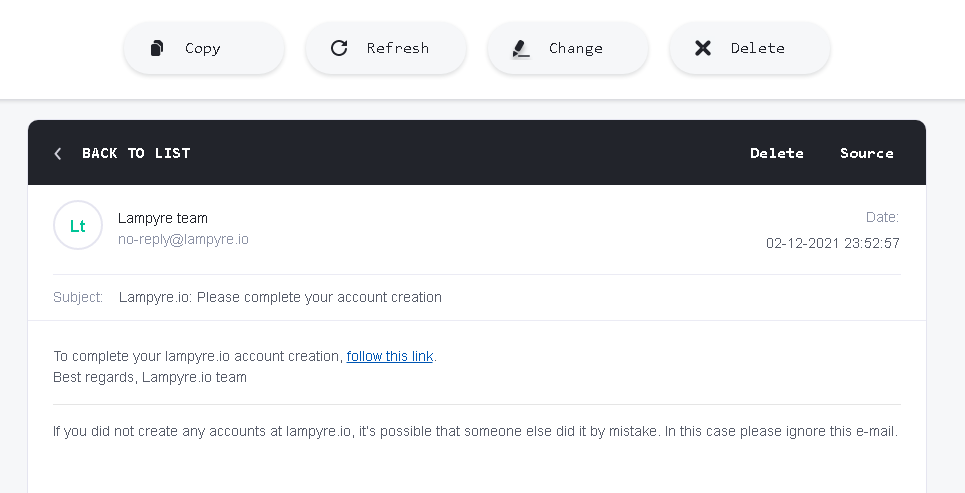Image resolution: width=965 pixels, height=493 pixels.
Task: Click the 02-12-2021 23:52:57 date stamp
Action: (832, 243)
